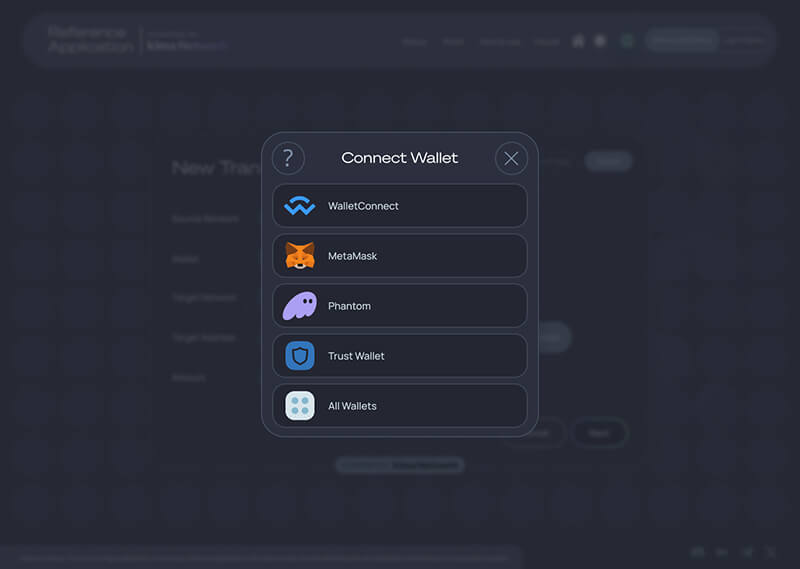Open the help question mark icon
This screenshot has height=569, width=800.
(x=288, y=158)
